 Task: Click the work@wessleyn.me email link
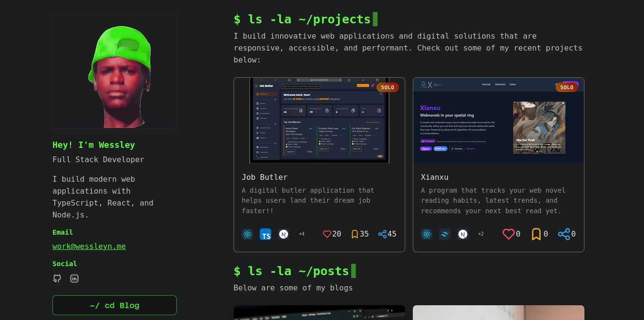(89, 247)
